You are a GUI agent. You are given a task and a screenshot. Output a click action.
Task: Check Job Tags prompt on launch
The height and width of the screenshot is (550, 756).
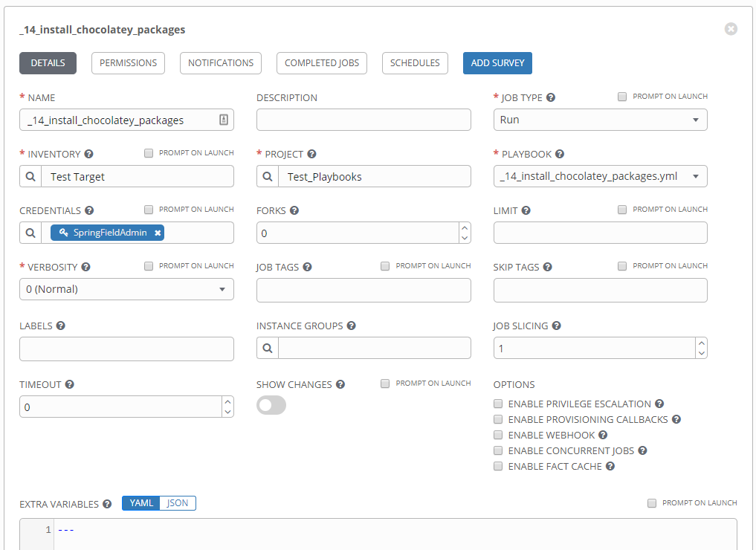pos(385,265)
